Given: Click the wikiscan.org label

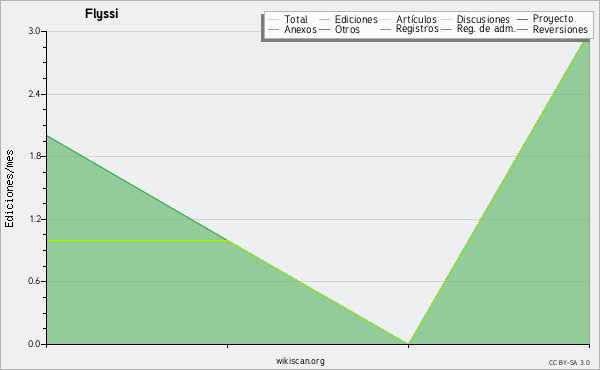Looking at the screenshot, I should point(300,361).
